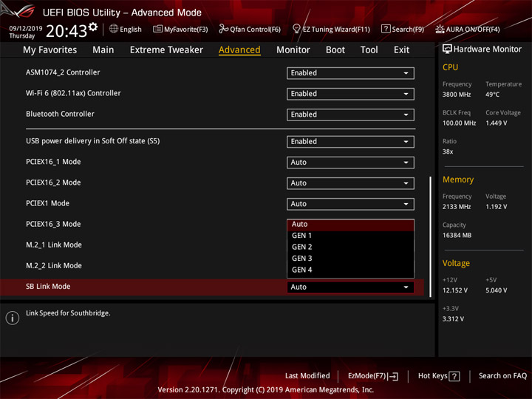Click memory frequency 2133 MHz
This screenshot has height=399, width=532.
pos(457,207)
